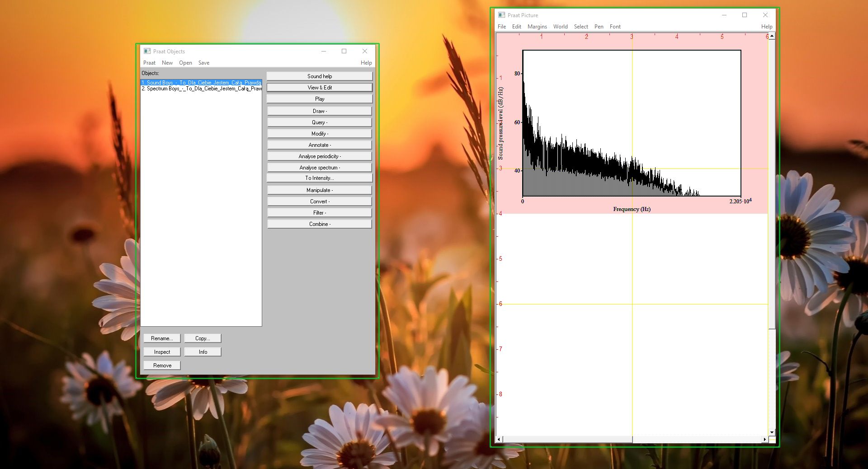Viewport: 868px width, 469px height.
Task: Rename the selected object
Action: click(x=161, y=338)
